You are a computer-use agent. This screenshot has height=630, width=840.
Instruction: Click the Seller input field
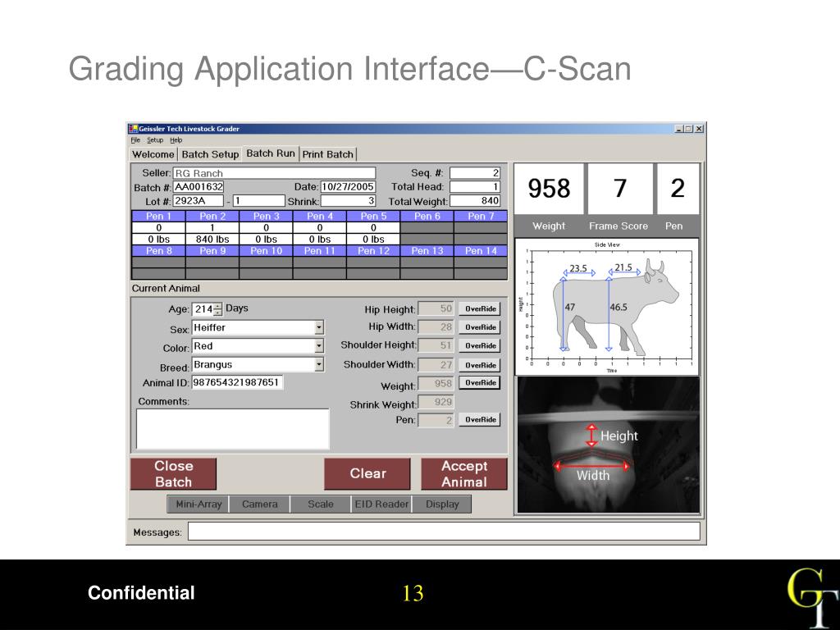tap(274, 173)
